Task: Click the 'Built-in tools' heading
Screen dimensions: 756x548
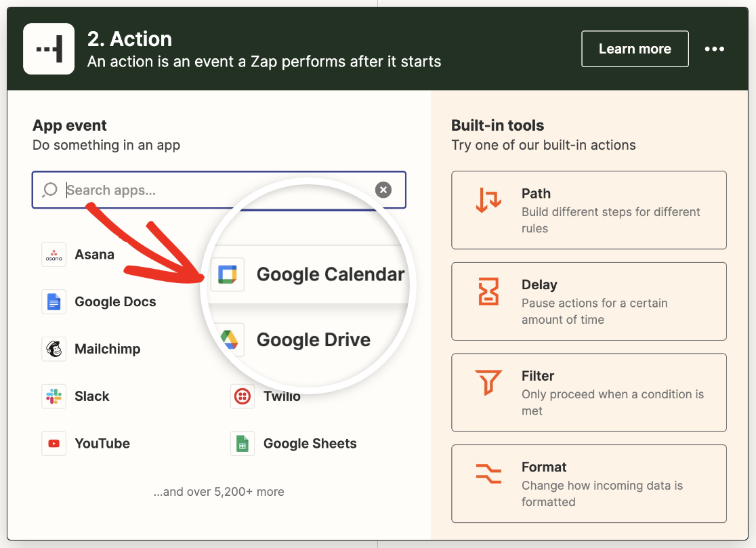Action: pos(498,125)
